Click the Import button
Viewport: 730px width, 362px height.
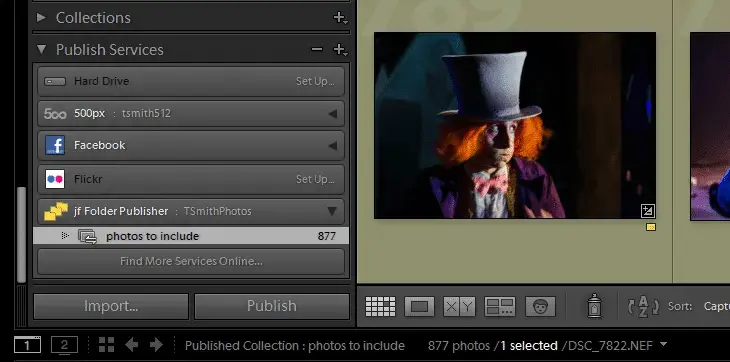[x=111, y=306]
